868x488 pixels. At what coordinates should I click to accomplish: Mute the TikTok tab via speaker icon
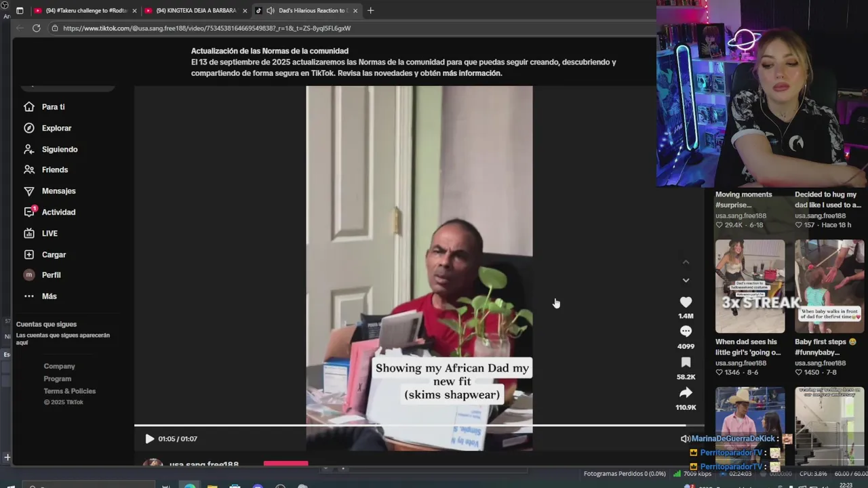pos(271,10)
